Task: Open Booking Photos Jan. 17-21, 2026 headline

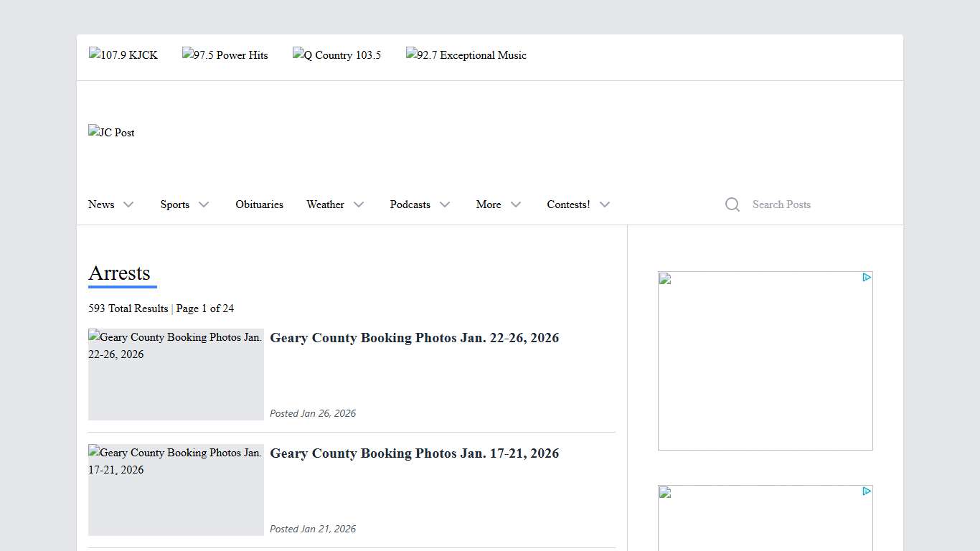Action: (x=414, y=453)
